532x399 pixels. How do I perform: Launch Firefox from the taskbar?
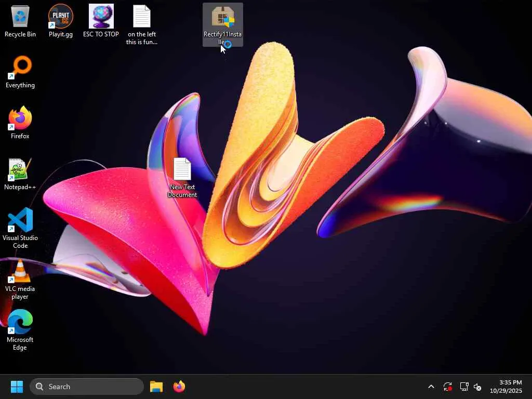pos(179,387)
